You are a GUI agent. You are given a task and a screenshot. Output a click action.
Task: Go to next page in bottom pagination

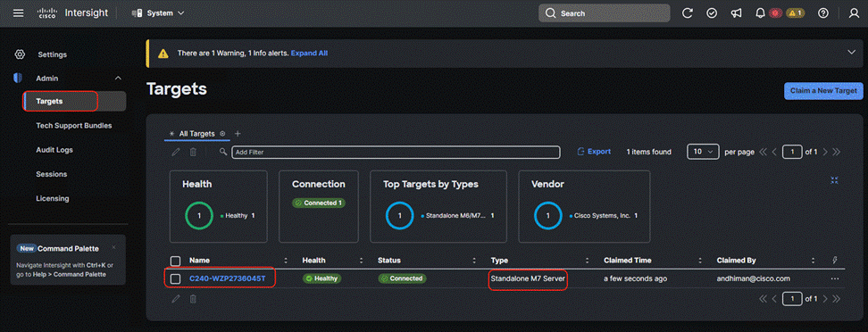[x=825, y=299]
